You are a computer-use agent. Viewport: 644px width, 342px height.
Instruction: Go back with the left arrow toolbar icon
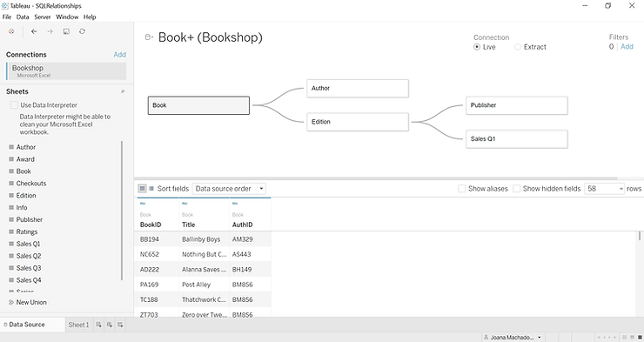coord(34,31)
